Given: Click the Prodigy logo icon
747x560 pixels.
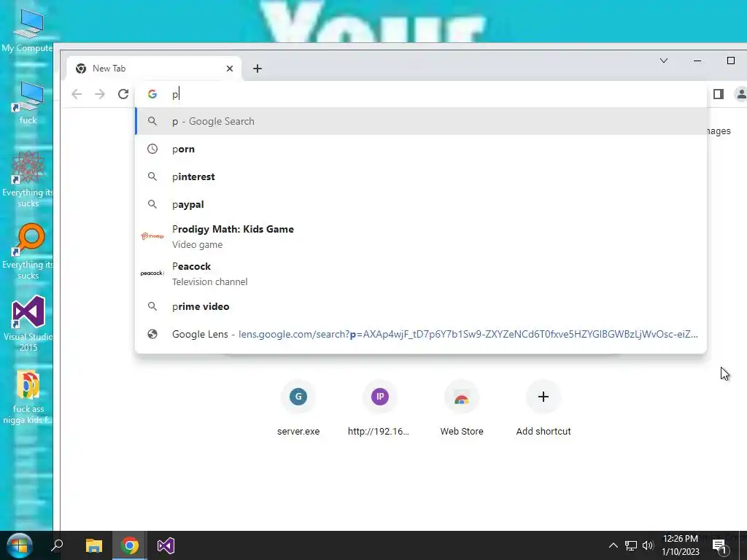Looking at the screenshot, I should [x=152, y=236].
